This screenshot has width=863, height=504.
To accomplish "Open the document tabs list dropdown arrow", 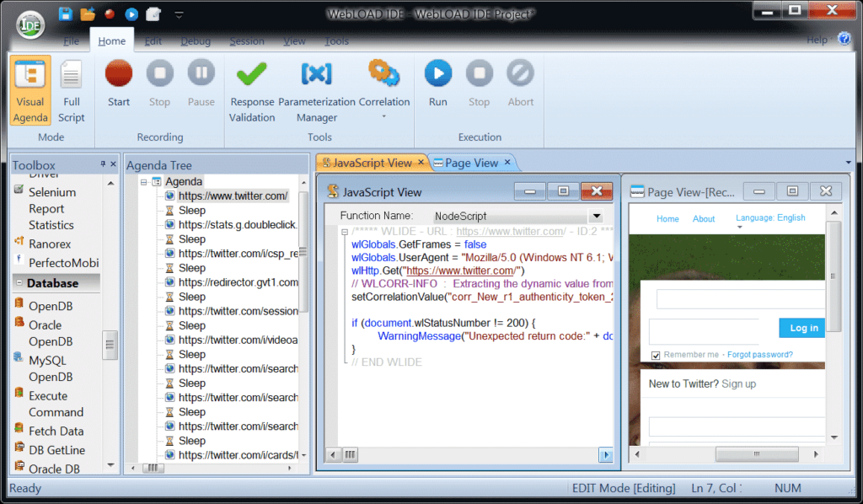I will (848, 163).
